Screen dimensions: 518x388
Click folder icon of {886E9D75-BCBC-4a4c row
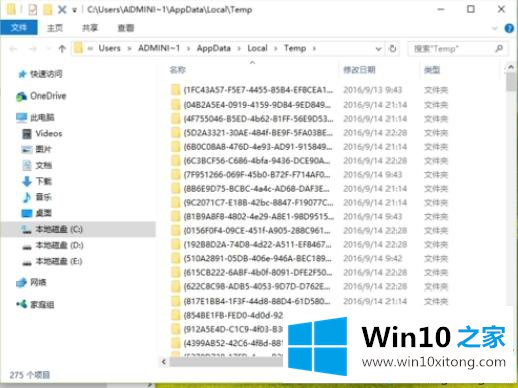(175, 189)
